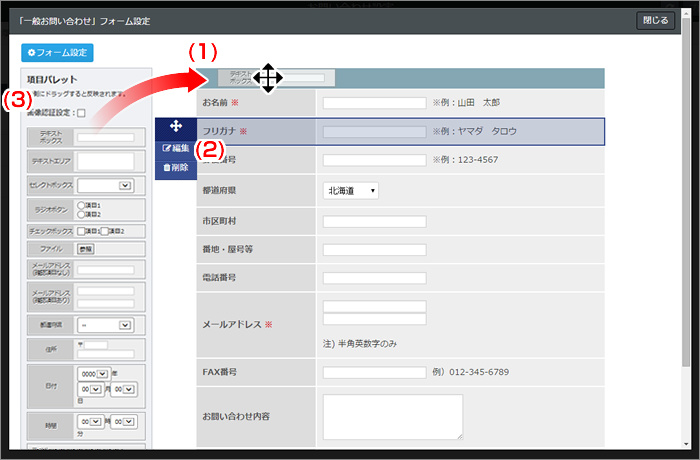Click 削除 to delete the フリガナ field
This screenshot has width=700, height=460.
coord(176,167)
